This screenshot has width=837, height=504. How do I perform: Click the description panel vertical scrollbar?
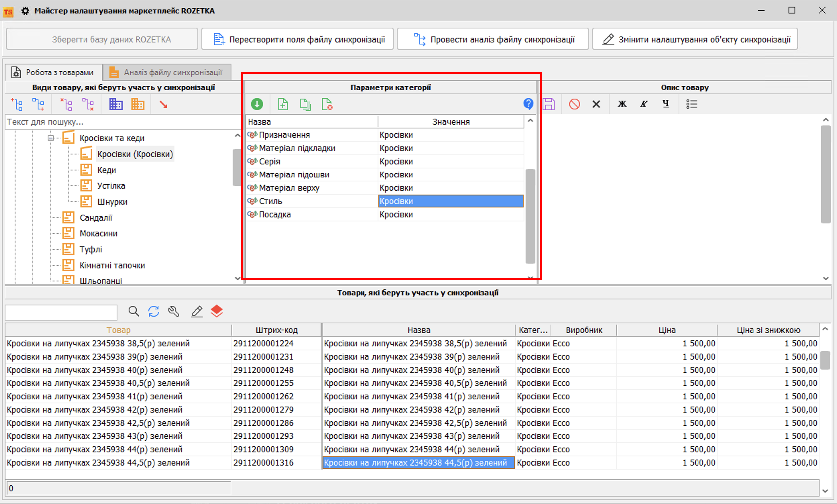(x=826, y=174)
